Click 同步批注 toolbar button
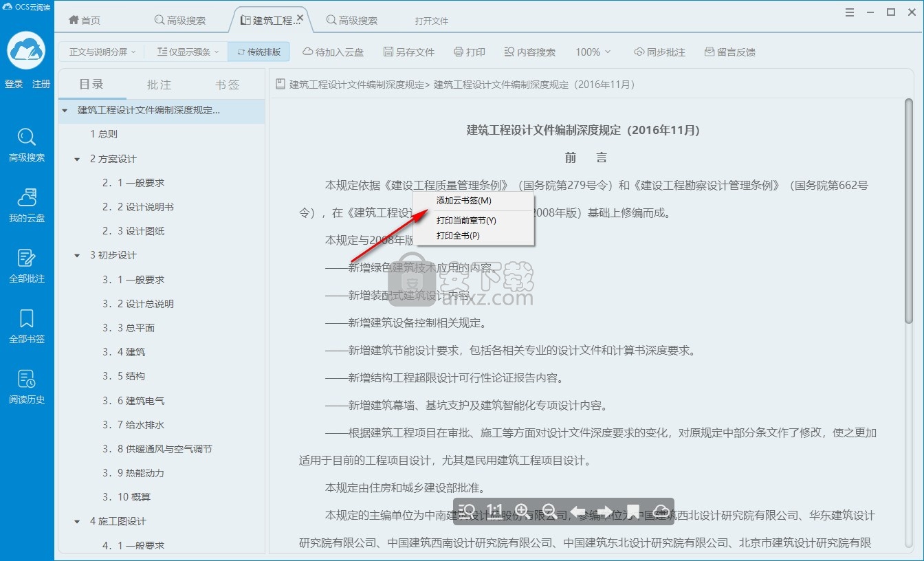Viewport: 924px width, 561px height. click(659, 52)
